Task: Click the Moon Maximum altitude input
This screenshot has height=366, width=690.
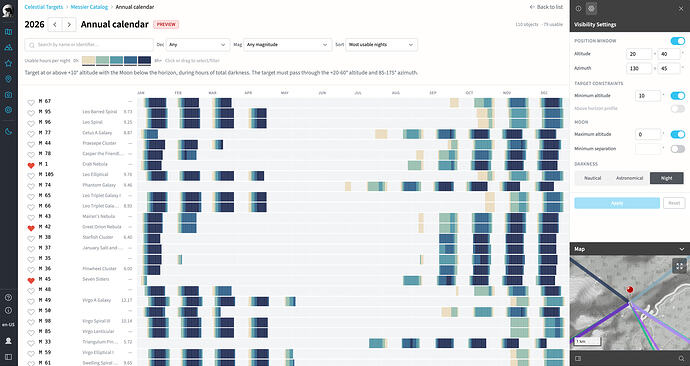Action: click(648, 134)
